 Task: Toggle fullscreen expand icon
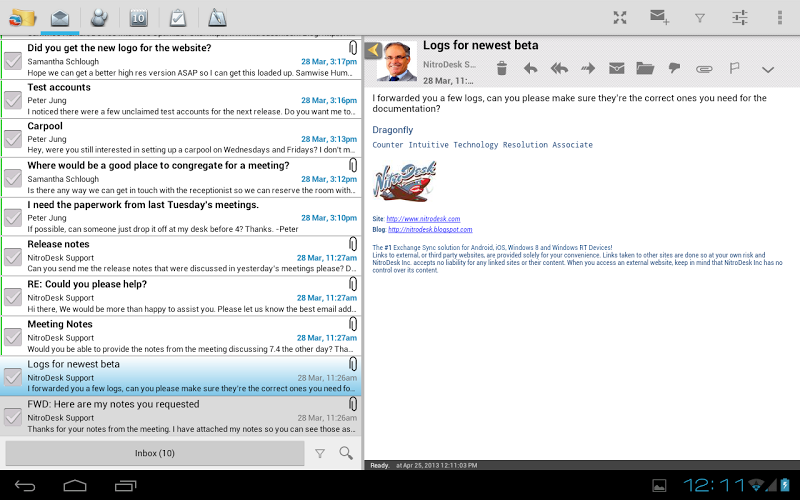tap(620, 17)
